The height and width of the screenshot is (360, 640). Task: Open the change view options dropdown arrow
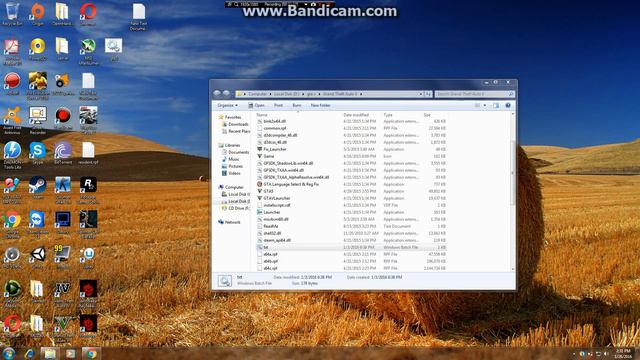coord(485,105)
